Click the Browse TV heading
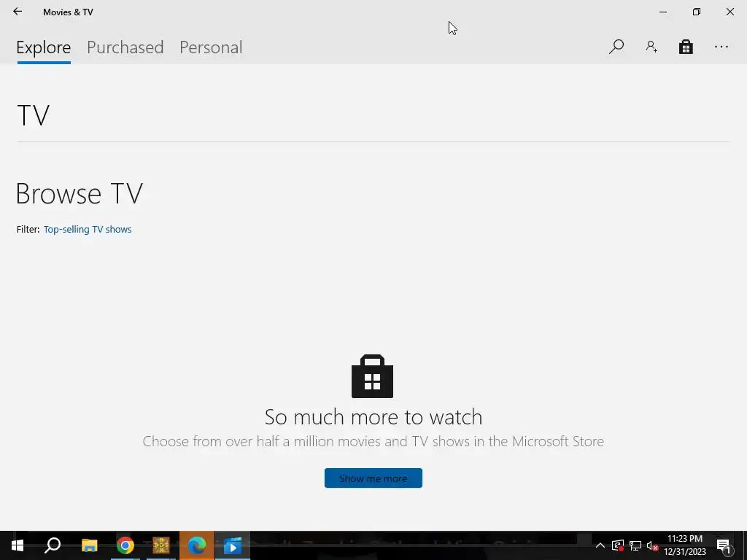 [79, 193]
